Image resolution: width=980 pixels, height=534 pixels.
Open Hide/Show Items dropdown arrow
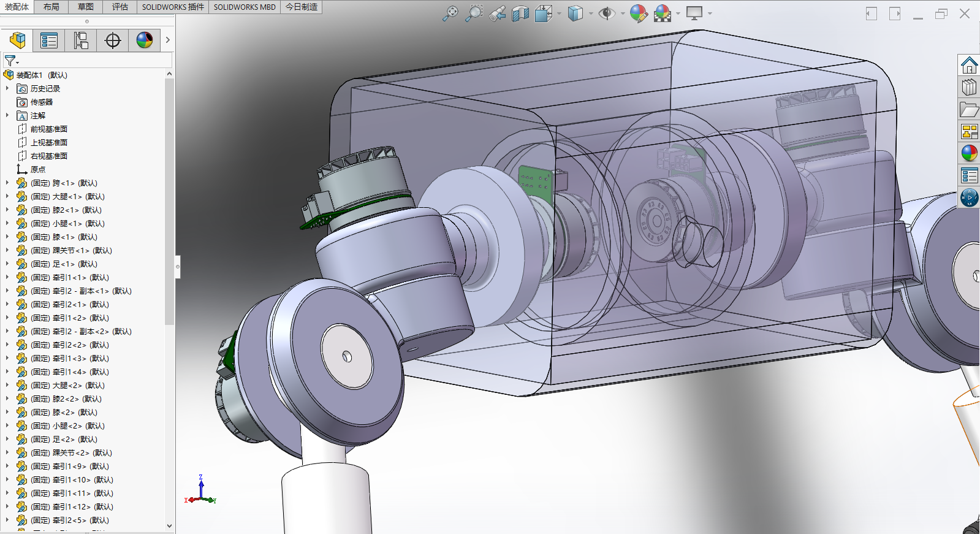click(x=623, y=13)
